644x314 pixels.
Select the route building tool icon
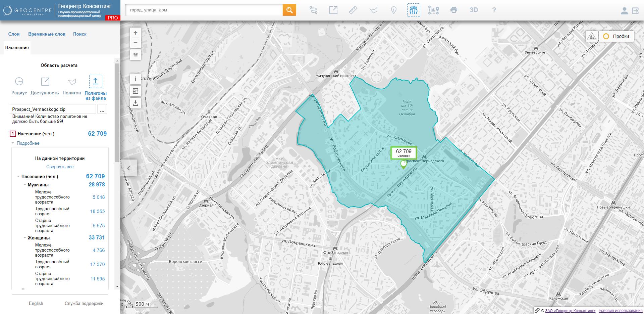pos(313,10)
